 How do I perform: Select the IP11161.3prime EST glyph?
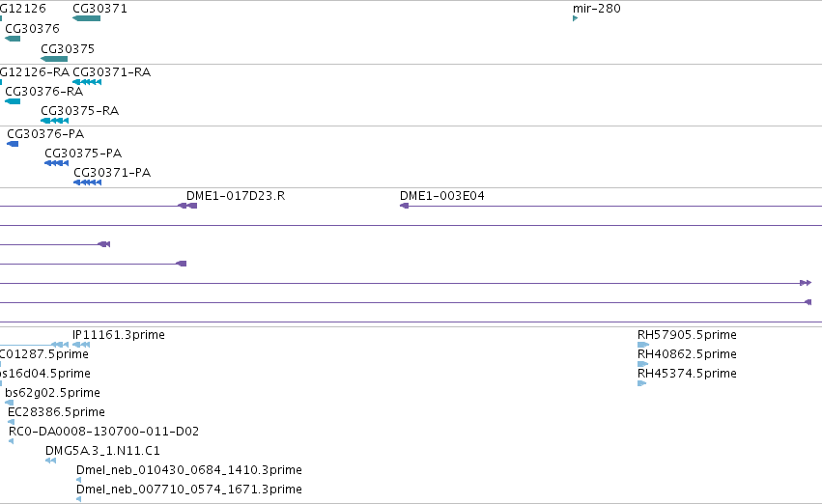[x=81, y=345]
